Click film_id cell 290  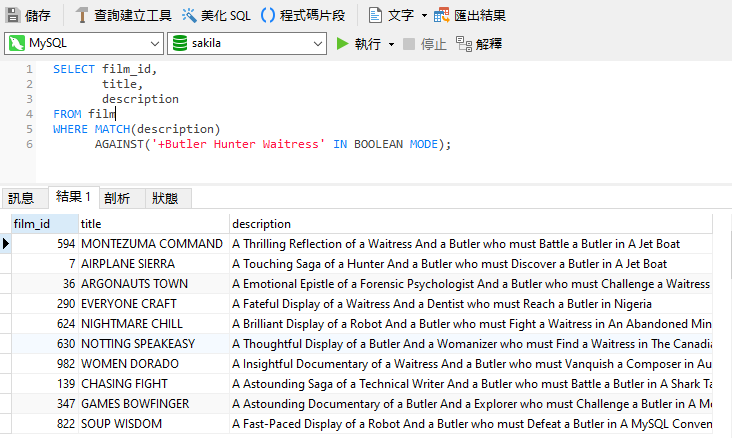[45, 304]
